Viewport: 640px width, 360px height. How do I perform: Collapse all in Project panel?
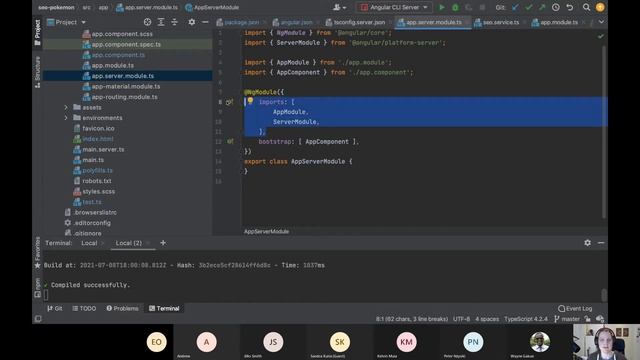174,22
